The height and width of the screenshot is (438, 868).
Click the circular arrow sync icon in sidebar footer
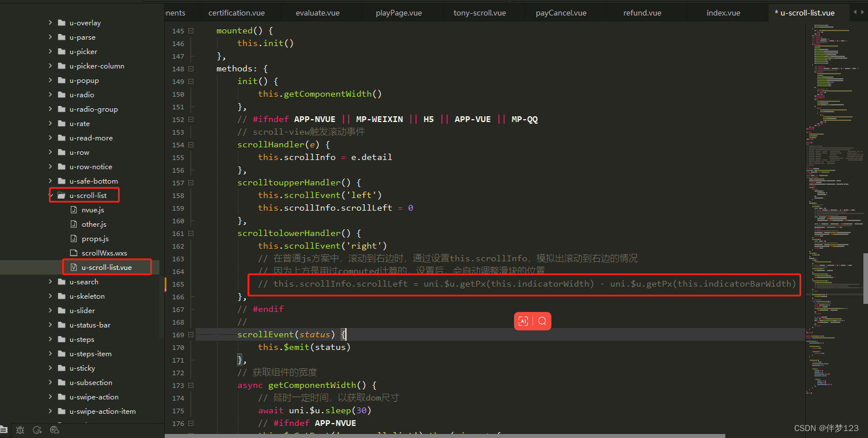tap(37, 429)
